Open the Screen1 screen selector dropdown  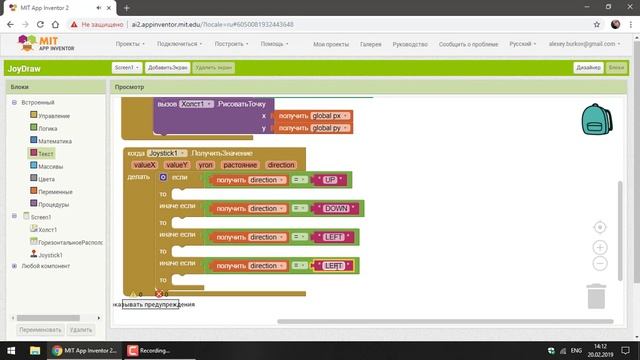pos(127,68)
